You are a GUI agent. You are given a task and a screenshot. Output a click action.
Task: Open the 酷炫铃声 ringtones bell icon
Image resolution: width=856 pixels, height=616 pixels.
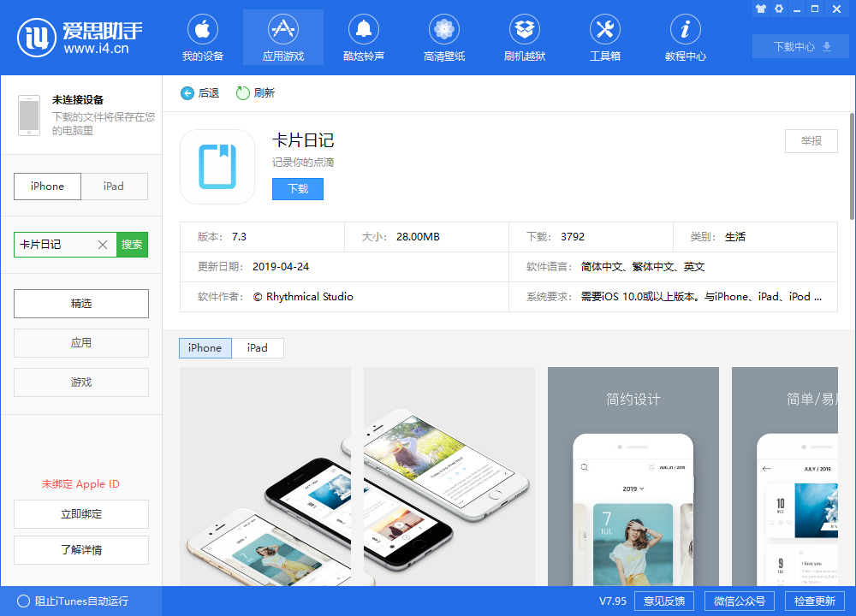[x=364, y=30]
